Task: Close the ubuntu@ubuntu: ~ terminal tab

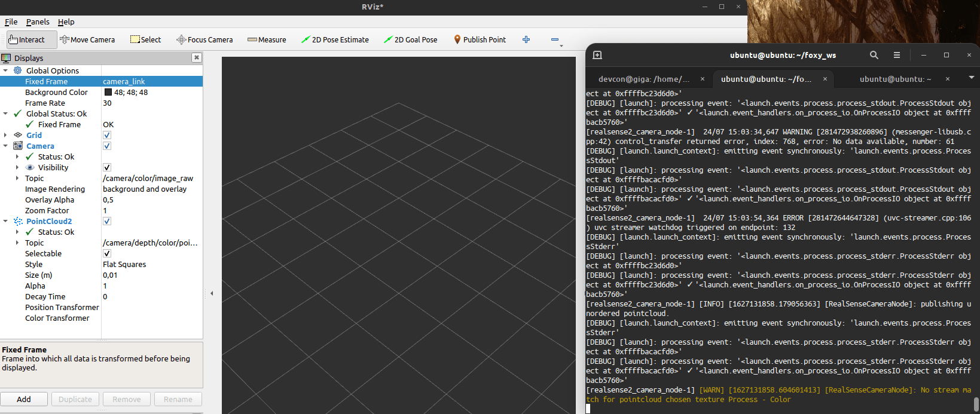Action: (x=948, y=79)
